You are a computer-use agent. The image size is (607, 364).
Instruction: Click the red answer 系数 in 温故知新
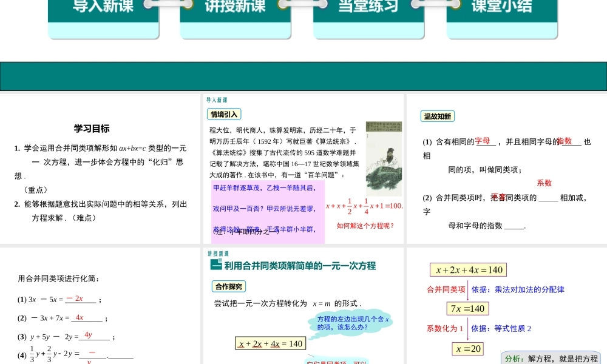[544, 183]
